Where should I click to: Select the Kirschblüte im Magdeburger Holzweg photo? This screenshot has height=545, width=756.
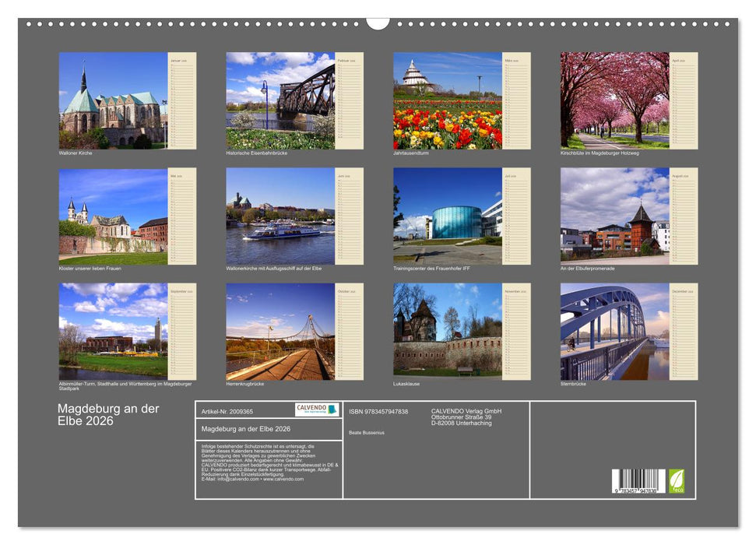point(614,100)
